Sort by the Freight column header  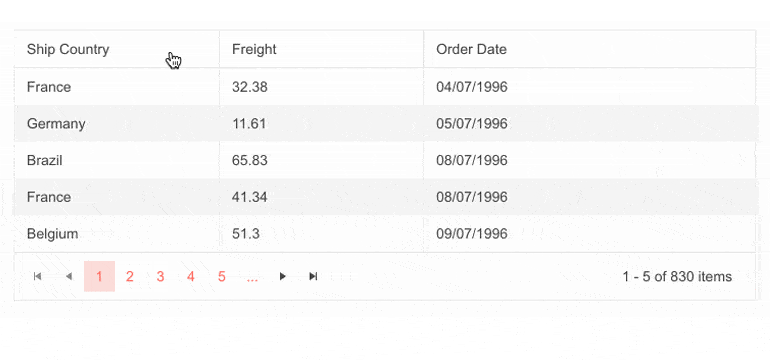tap(254, 49)
